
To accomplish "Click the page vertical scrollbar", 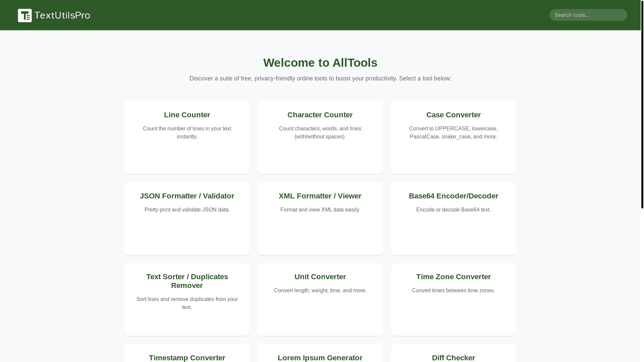I will [642, 104].
